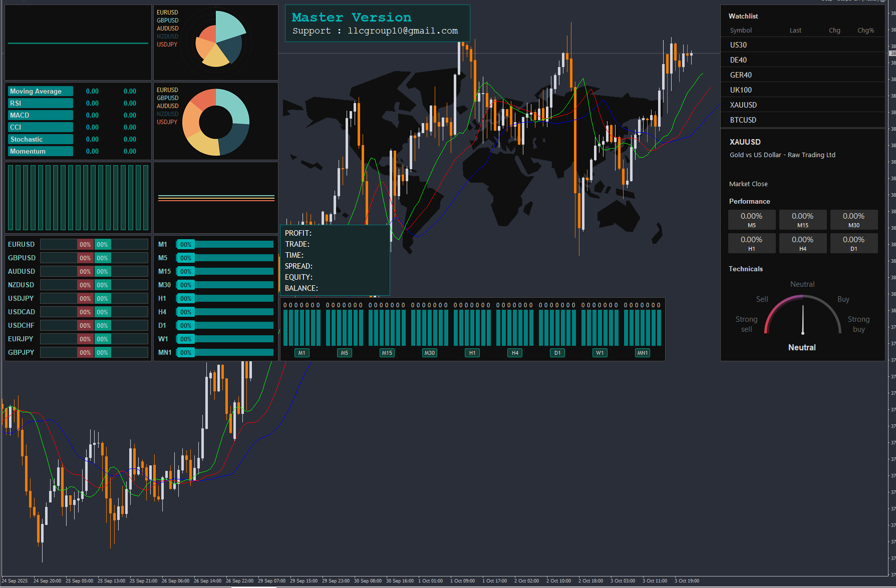The height and width of the screenshot is (588, 896).
Task: Click the D1 button below the bar histogram
Action: coord(557,353)
